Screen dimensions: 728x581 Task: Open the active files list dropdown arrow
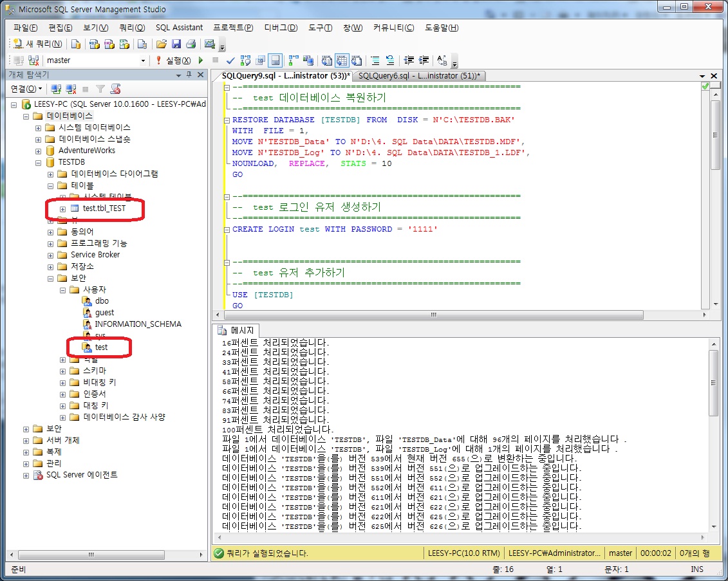click(x=702, y=76)
